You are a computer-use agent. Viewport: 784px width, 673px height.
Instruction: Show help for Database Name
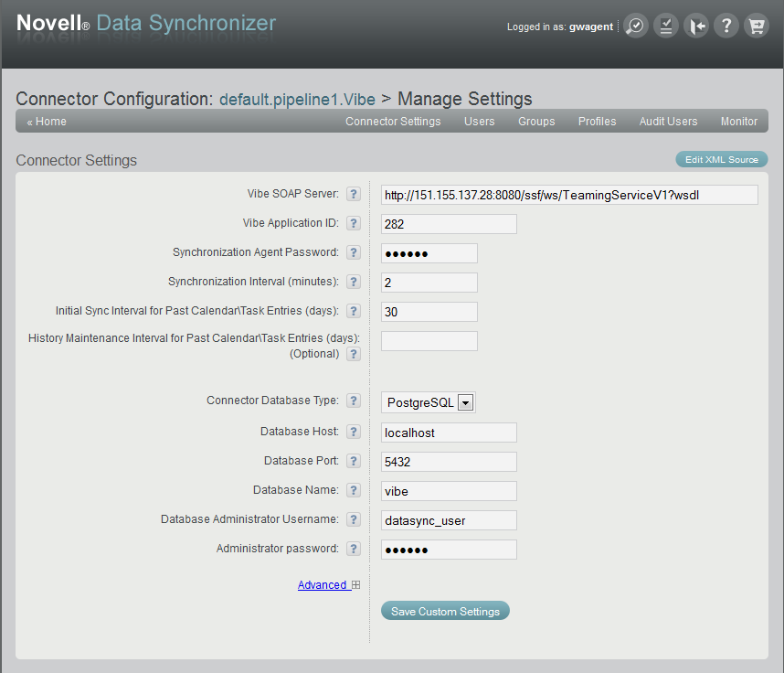pos(354,490)
